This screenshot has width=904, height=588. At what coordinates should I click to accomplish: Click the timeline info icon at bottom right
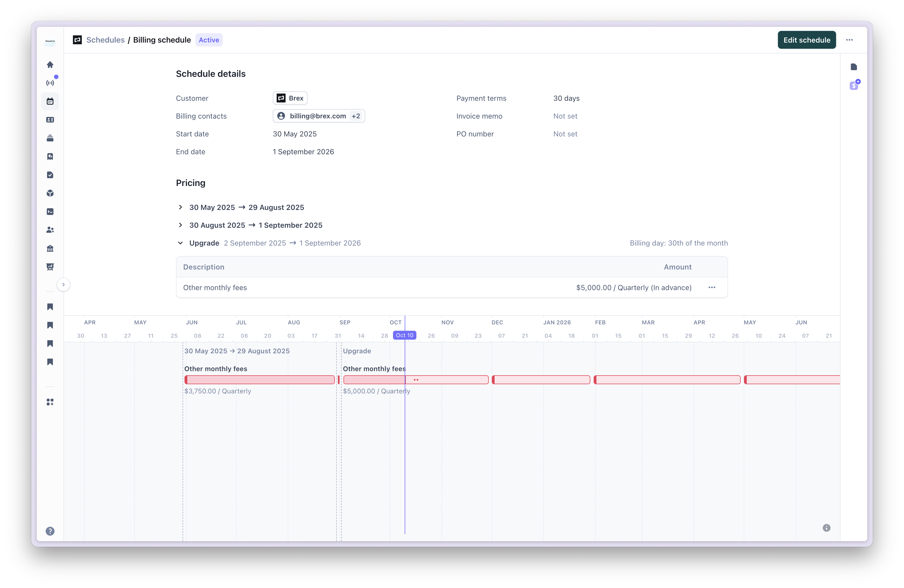click(x=826, y=528)
